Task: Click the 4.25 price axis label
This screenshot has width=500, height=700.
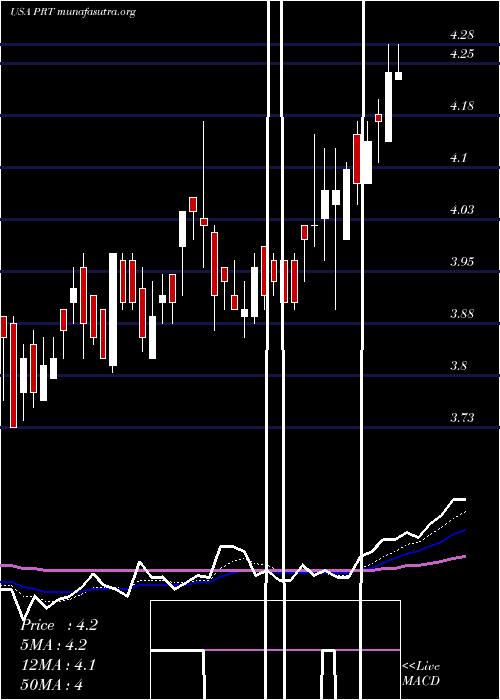Action: click(x=462, y=54)
